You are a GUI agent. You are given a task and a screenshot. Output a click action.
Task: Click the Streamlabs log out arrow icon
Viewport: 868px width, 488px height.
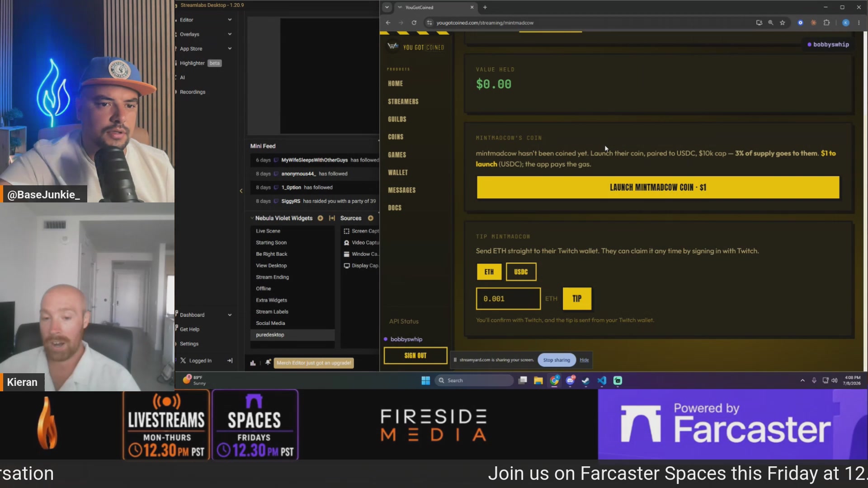230,361
